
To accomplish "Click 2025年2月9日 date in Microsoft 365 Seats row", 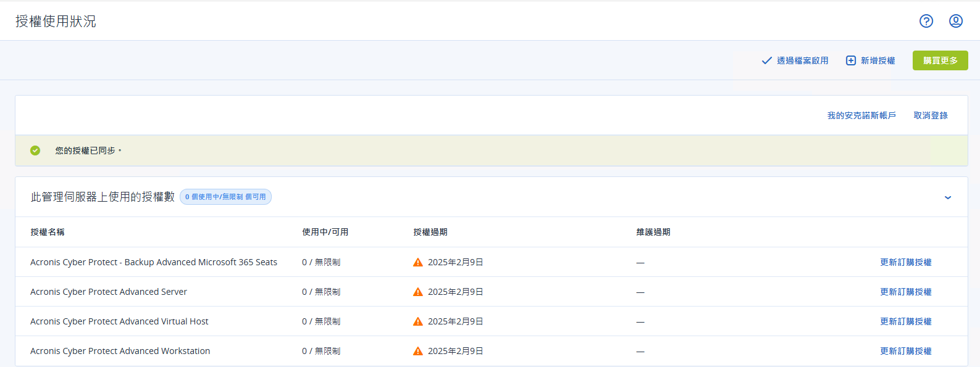I will tap(456, 262).
